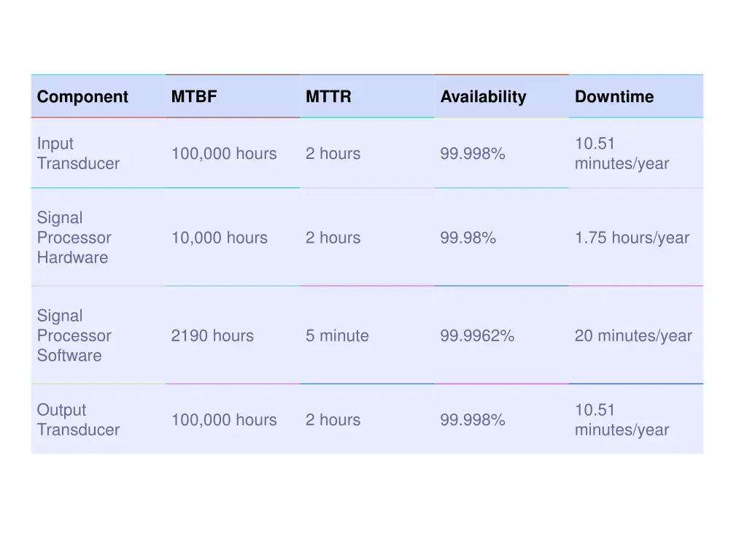The image size is (747, 560).
Task: Select the MTBF column header
Action: 233,96
